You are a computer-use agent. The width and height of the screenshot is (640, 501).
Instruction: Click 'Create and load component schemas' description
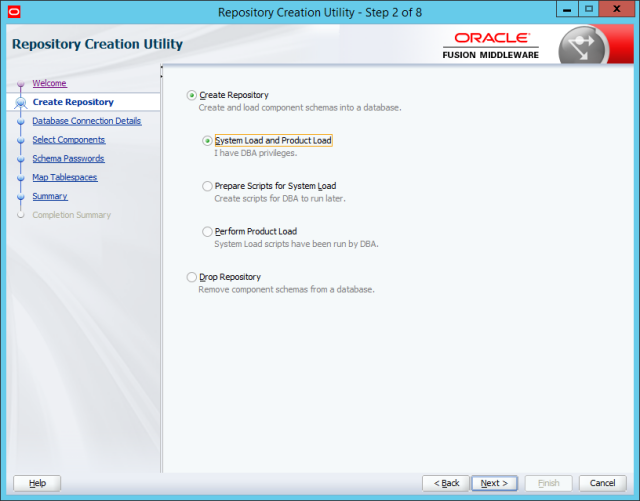click(300, 108)
